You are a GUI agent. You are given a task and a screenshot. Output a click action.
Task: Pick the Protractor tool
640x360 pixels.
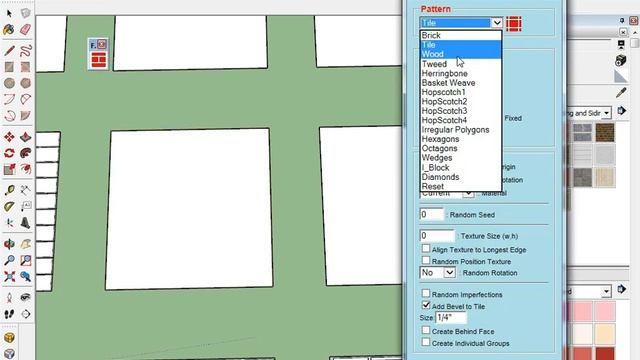9,207
